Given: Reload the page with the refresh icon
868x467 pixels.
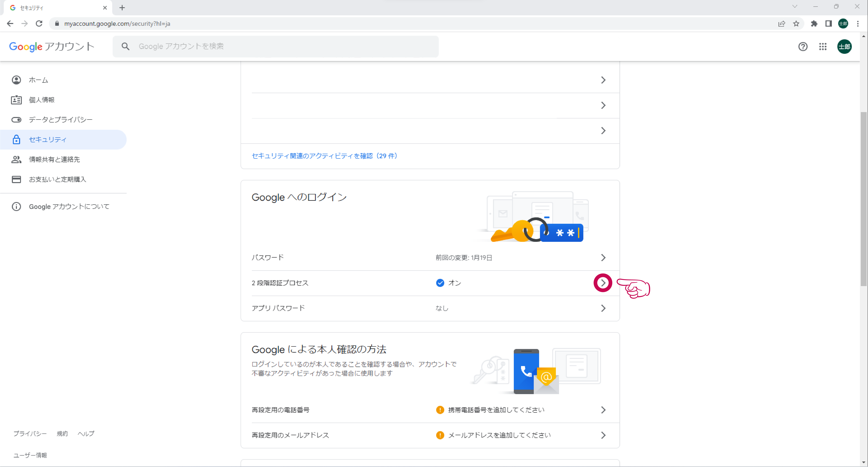Looking at the screenshot, I should [39, 24].
